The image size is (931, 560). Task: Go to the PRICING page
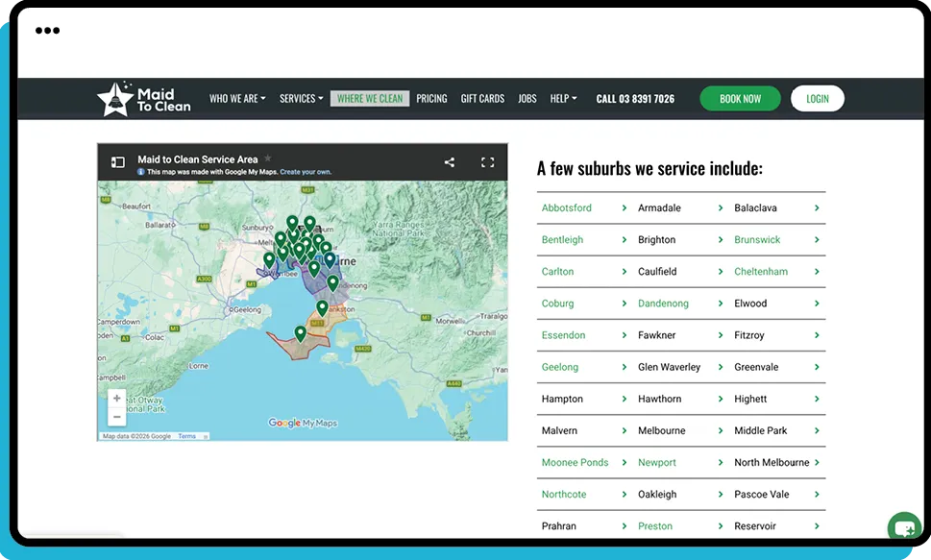tap(431, 98)
